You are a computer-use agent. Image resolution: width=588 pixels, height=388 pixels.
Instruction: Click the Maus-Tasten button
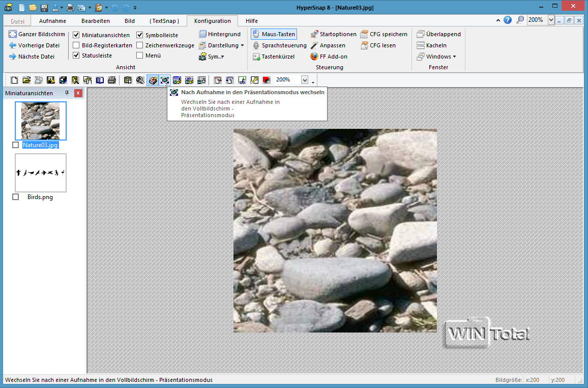tap(274, 34)
